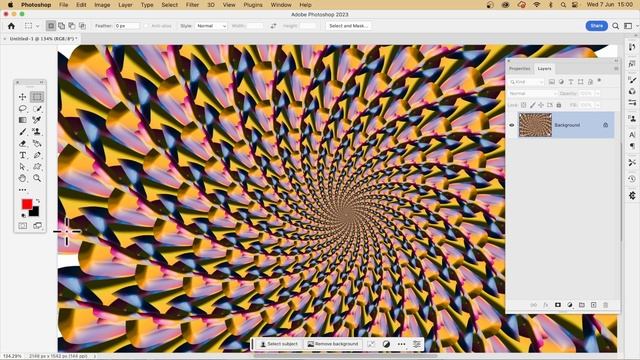Click the Create new layer icon

[x=593, y=305]
